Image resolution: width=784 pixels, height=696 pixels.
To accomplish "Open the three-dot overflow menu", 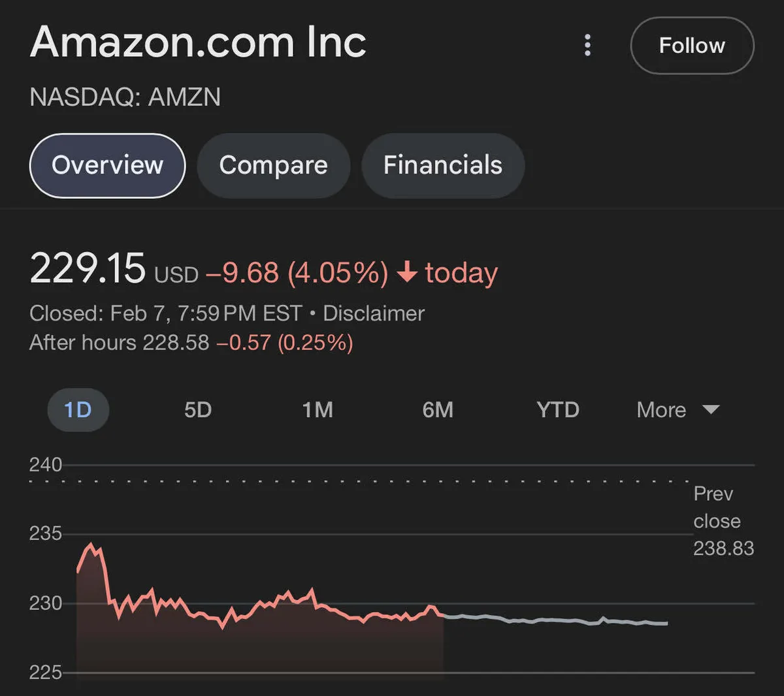I will [587, 46].
